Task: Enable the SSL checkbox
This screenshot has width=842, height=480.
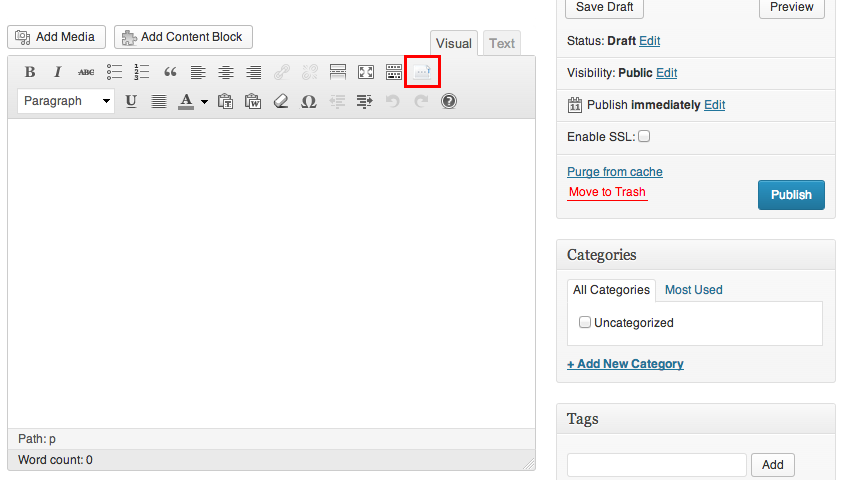Action: (x=644, y=136)
